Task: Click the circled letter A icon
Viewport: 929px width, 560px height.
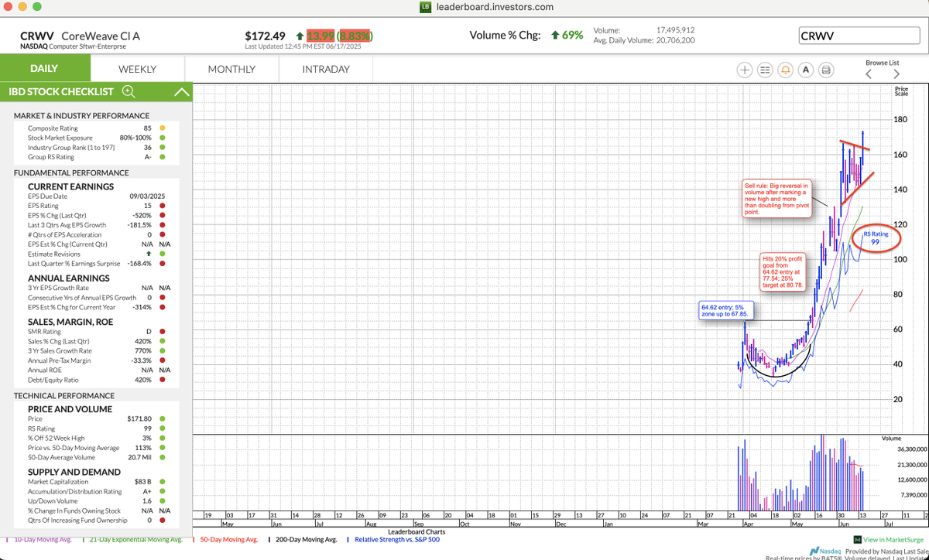Action: pyautogui.click(x=806, y=70)
